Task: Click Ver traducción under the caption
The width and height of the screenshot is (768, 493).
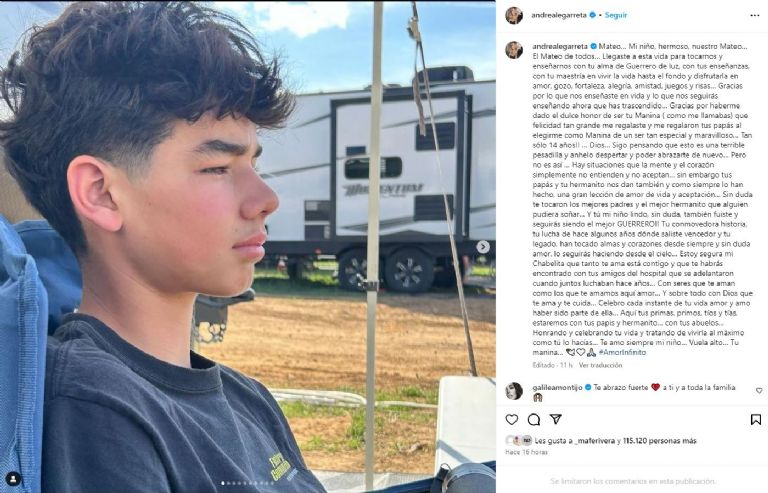Action: point(600,365)
